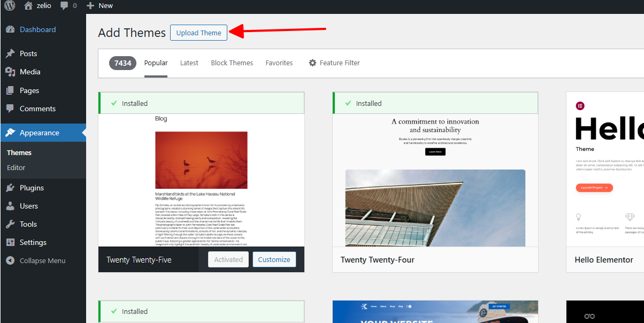Open the Editor submenu item

pyautogui.click(x=16, y=167)
